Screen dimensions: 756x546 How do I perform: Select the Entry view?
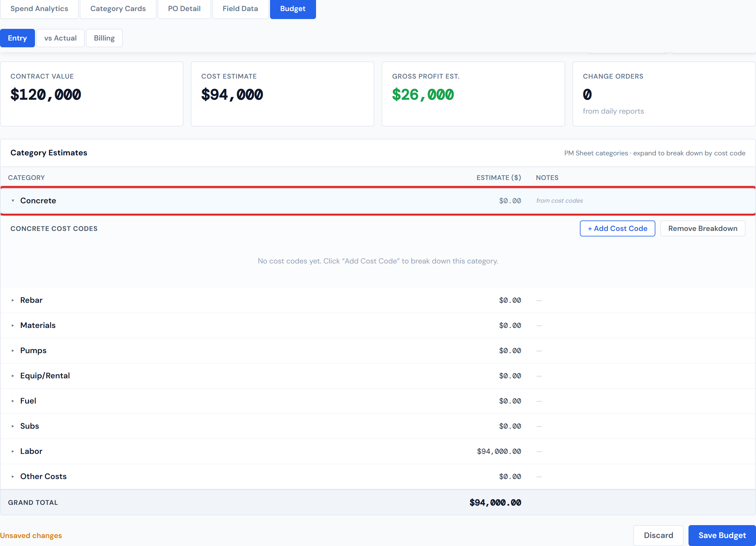[17, 38]
